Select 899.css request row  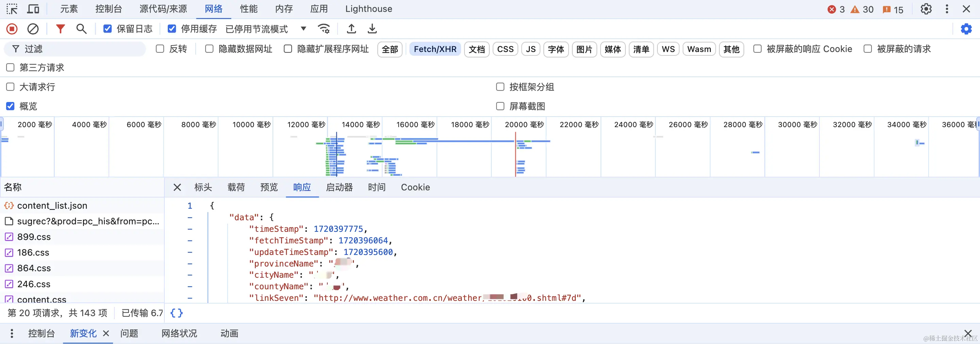point(82,237)
